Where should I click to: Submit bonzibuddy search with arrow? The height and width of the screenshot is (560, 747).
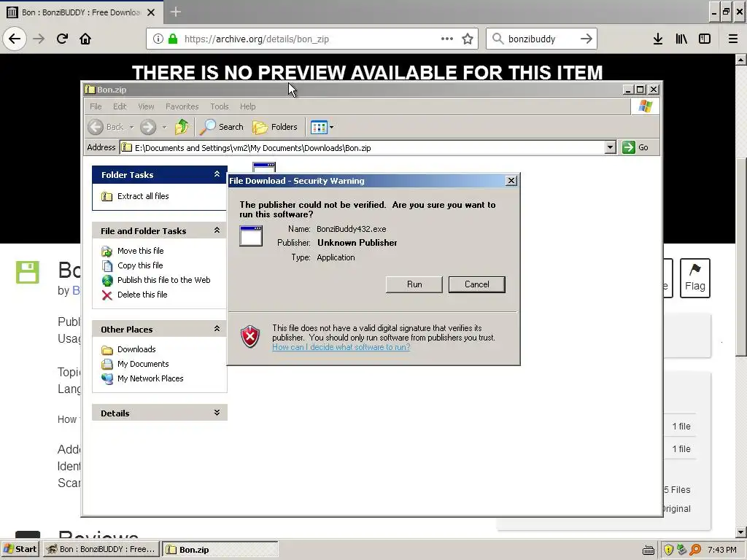587,39
